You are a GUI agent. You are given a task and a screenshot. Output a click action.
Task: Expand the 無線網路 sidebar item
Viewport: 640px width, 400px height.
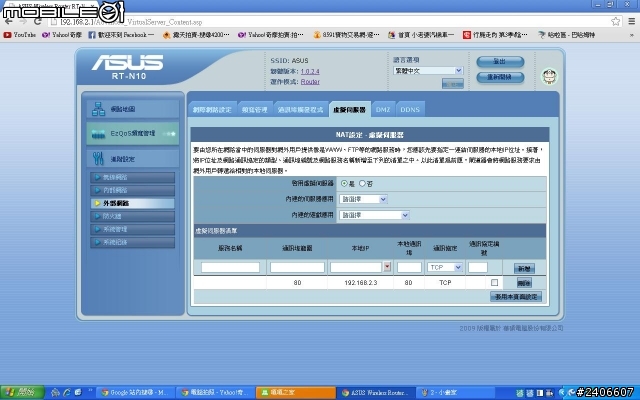tap(133, 177)
